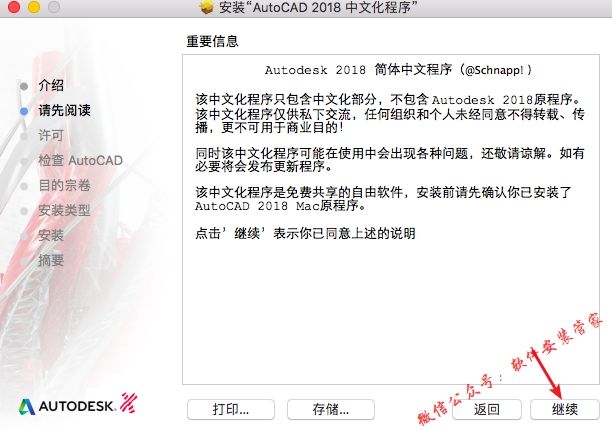Click the blue bullet beside 请先阅读

pyautogui.click(x=24, y=111)
